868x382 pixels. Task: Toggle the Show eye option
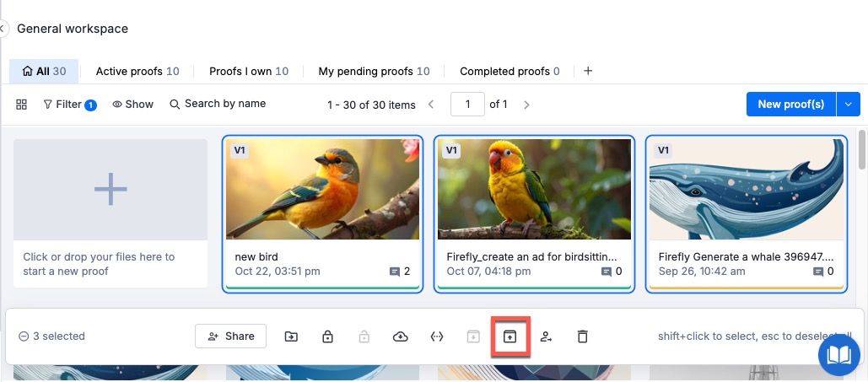click(x=132, y=105)
